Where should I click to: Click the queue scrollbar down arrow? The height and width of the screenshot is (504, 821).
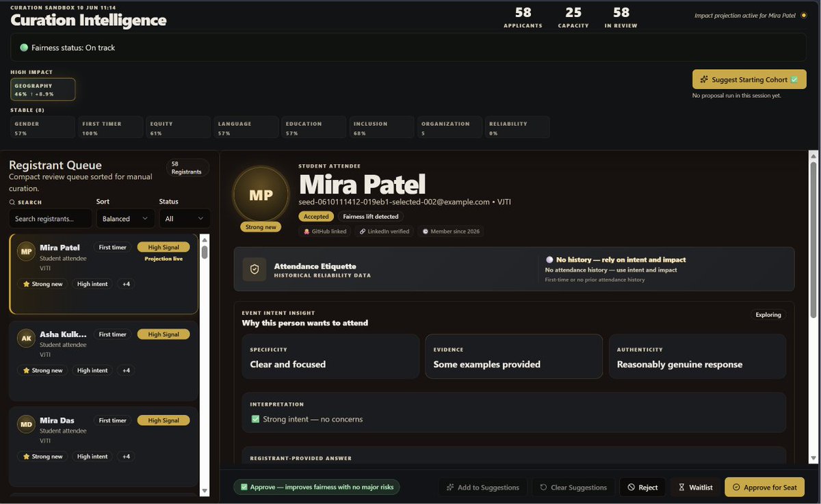pos(205,491)
